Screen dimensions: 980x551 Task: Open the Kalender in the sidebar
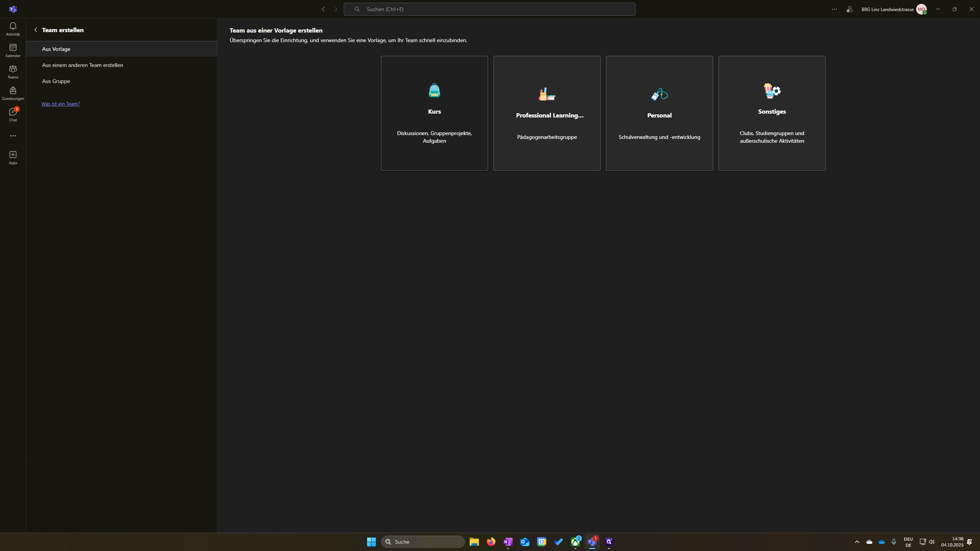pyautogui.click(x=13, y=50)
